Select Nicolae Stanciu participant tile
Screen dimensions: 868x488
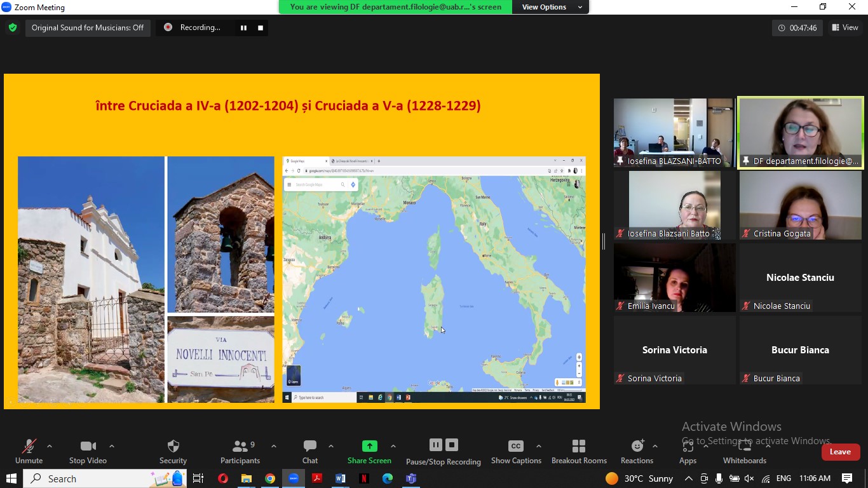(800, 277)
